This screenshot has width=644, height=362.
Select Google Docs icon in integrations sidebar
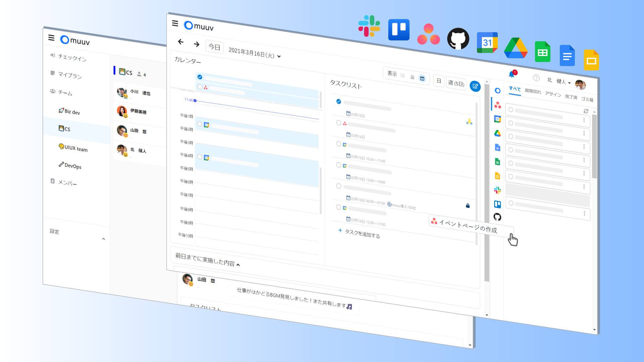[497, 147]
